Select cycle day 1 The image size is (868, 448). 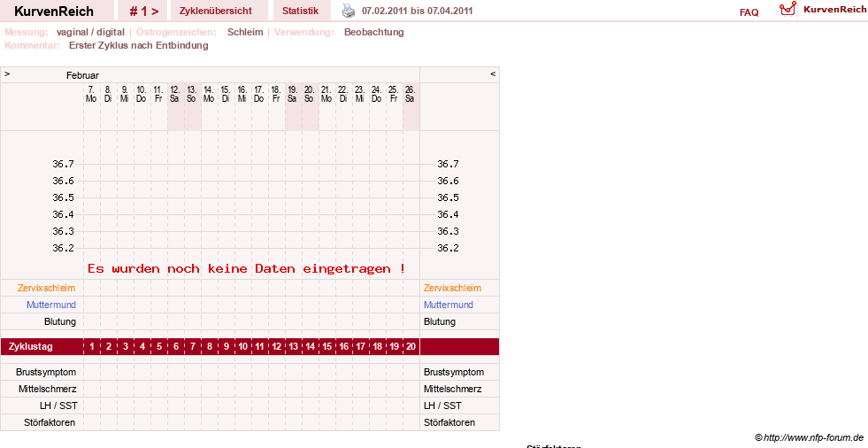tap(92, 347)
